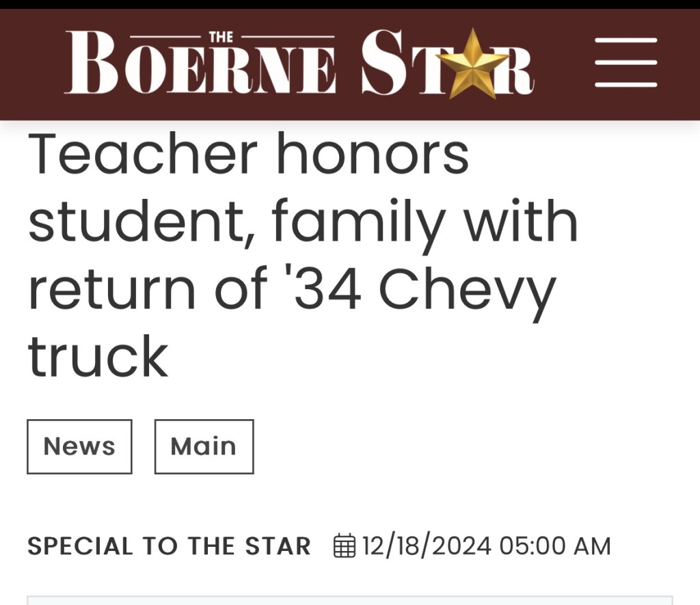The image size is (700, 605).
Task: Click the small 'THE' in masthead
Action: [x=220, y=37]
